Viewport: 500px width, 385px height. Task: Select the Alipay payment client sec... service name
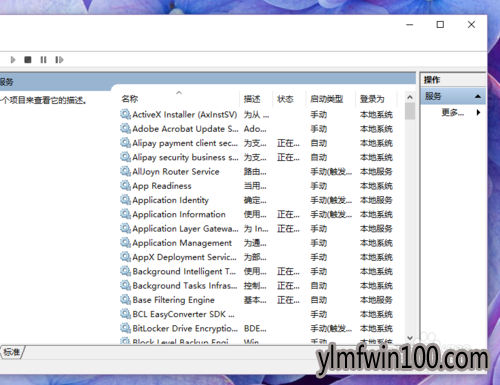185,143
